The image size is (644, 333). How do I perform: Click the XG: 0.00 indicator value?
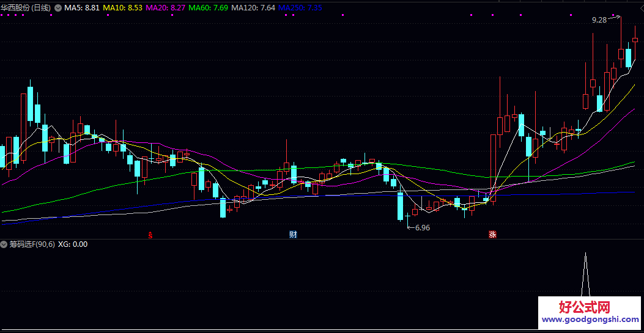73,244
